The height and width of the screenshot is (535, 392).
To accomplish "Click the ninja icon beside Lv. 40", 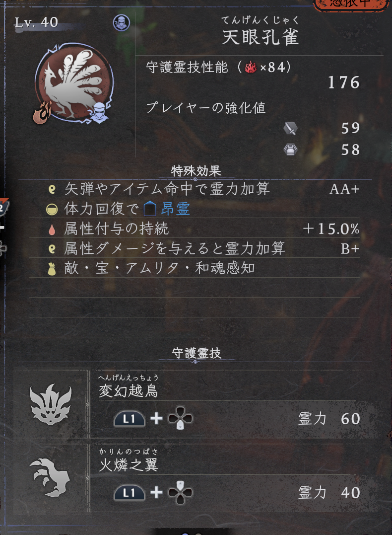I will [122, 23].
